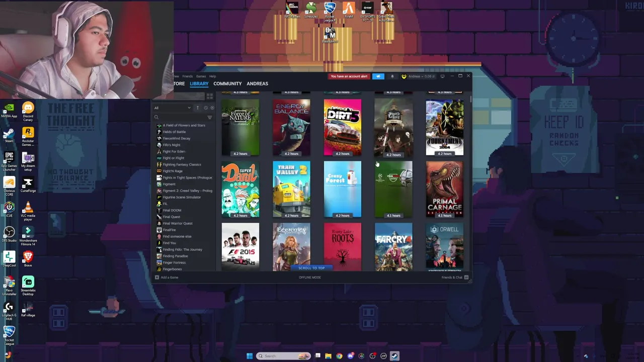Select Fighting Fantasy Classics entry
Viewport: 644px width, 362px height.
(x=181, y=164)
